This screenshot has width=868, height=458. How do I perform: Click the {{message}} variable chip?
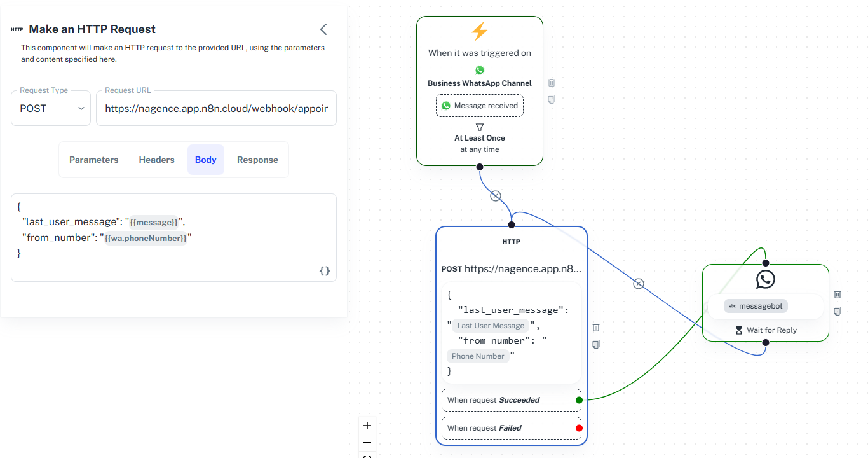click(154, 222)
